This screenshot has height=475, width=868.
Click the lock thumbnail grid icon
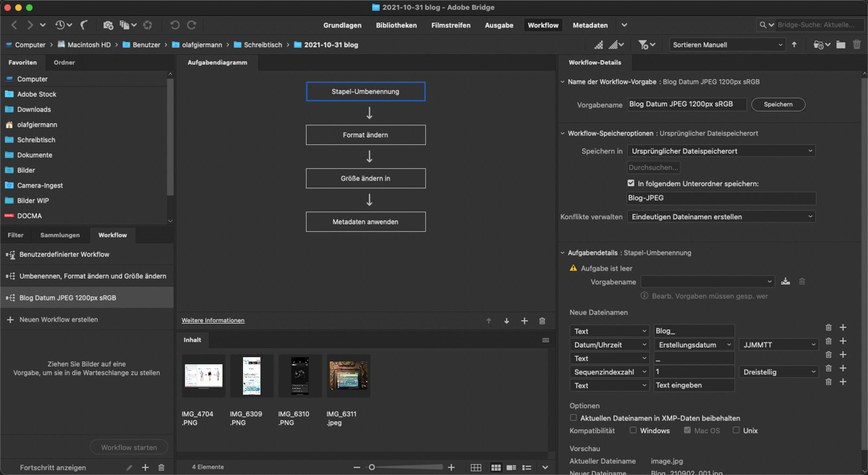point(476,468)
